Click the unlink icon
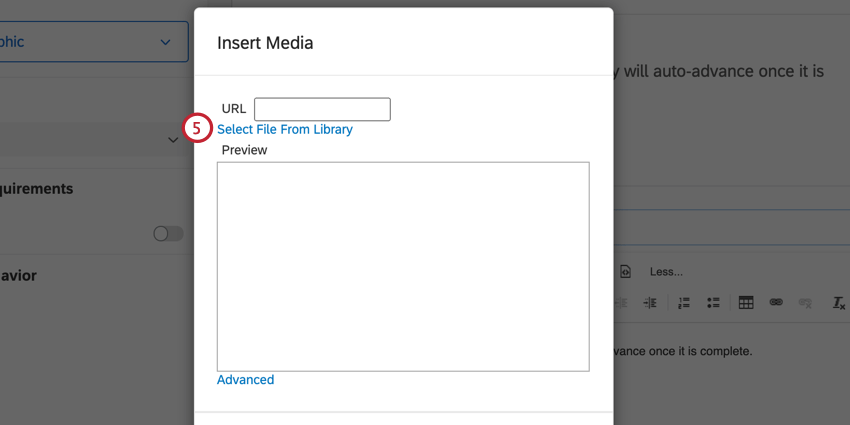850x425 pixels. click(806, 303)
